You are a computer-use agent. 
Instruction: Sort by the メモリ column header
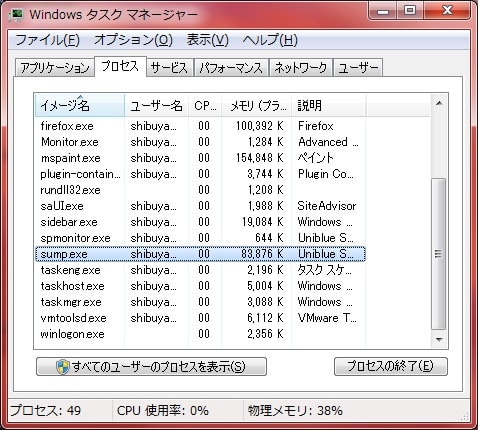click(x=257, y=106)
